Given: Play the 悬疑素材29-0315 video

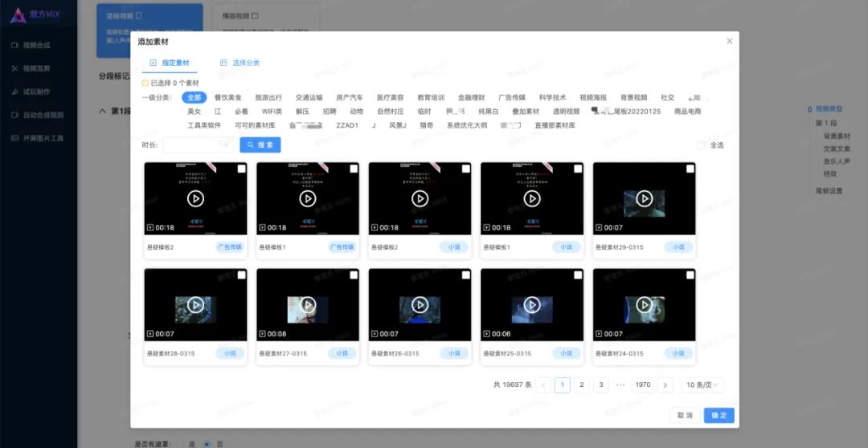Looking at the screenshot, I should point(644,198).
